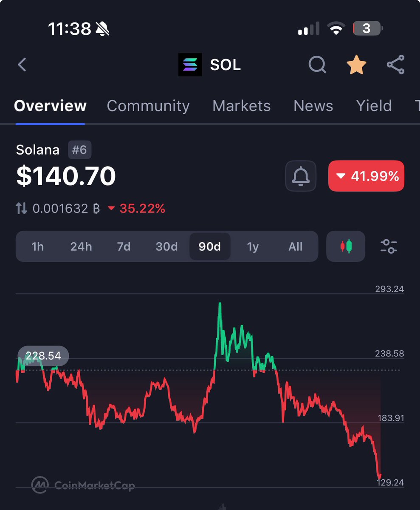420x510 pixels.
Task: Tap the battery indicator showing 3
Action: [x=368, y=28]
